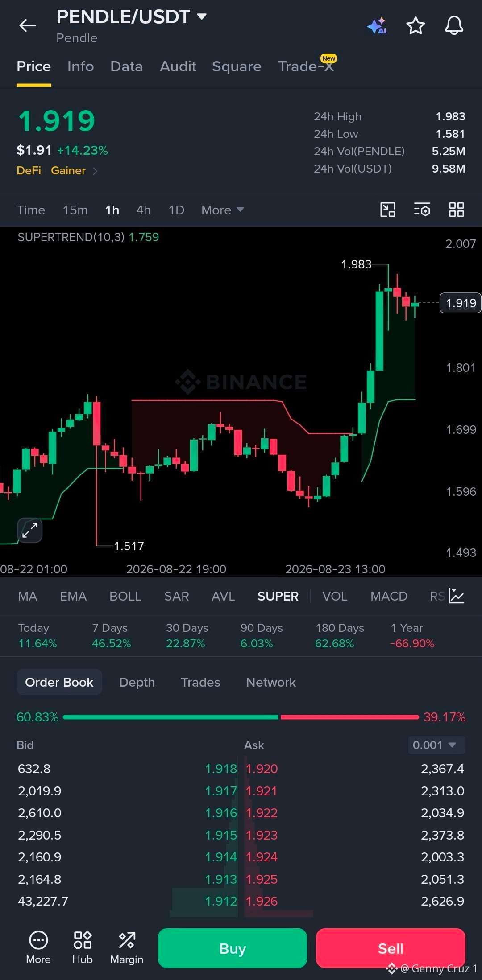Open the chart drawing tools icon
482x980 pixels.
(387, 210)
